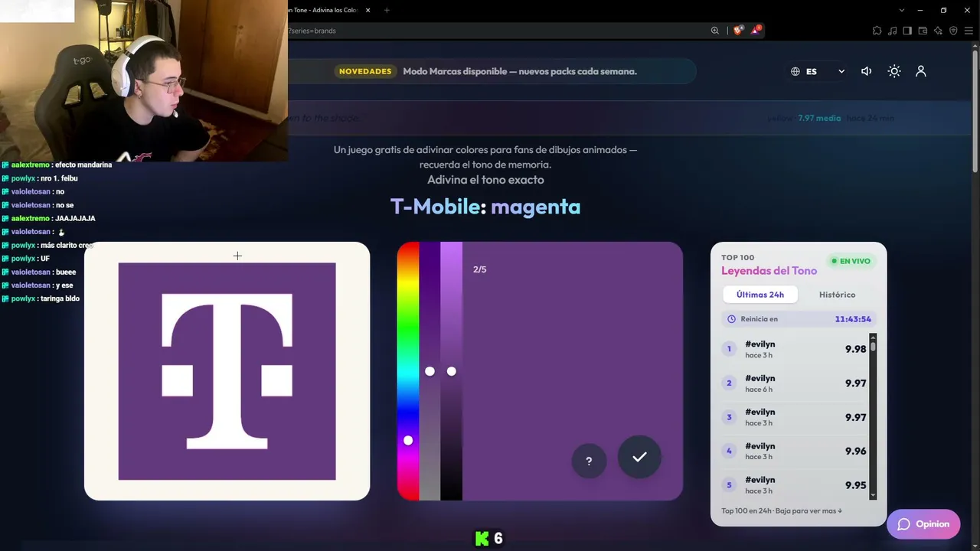Open the Opinion feedback button
980x551 pixels.
click(x=923, y=524)
